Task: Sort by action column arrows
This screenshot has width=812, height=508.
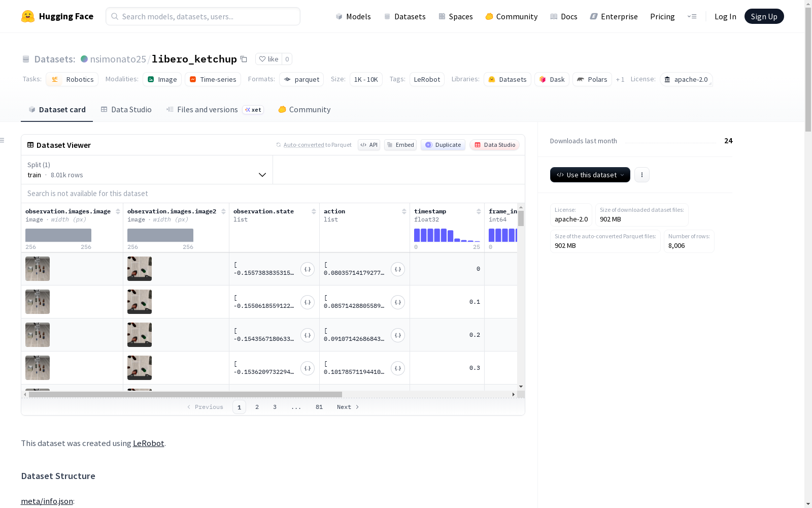Action: [404, 211]
